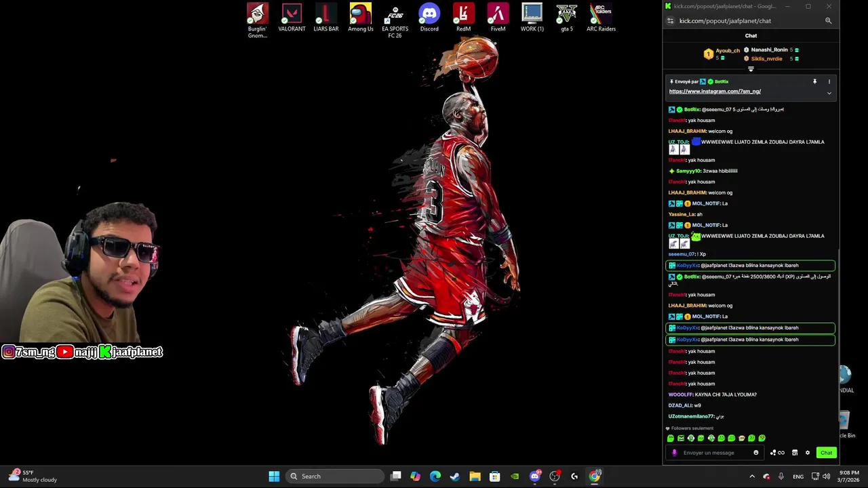The width and height of the screenshot is (868, 488).
Task: Click the Sikiis_nvrdie leaderboard name
Action: click(x=766, y=59)
